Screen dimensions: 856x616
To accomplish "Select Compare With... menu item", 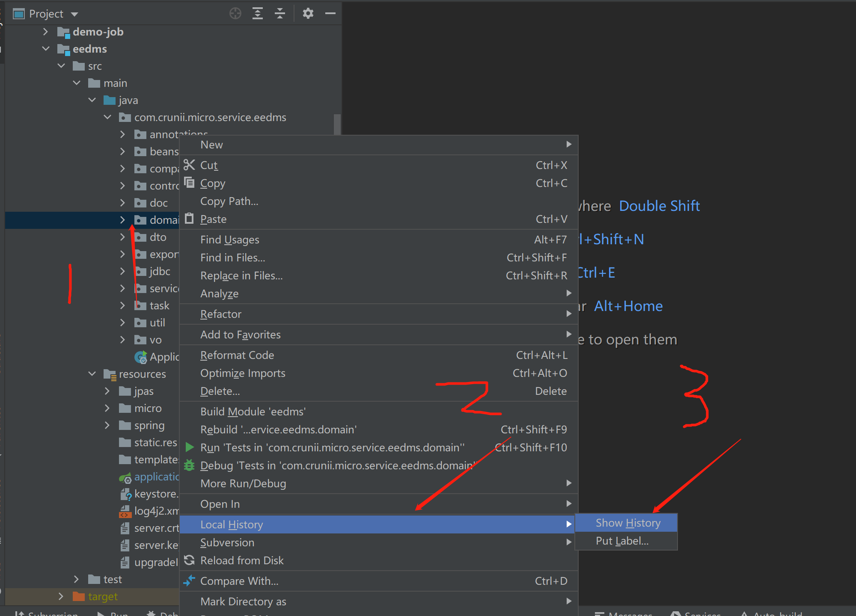I will pos(239,581).
